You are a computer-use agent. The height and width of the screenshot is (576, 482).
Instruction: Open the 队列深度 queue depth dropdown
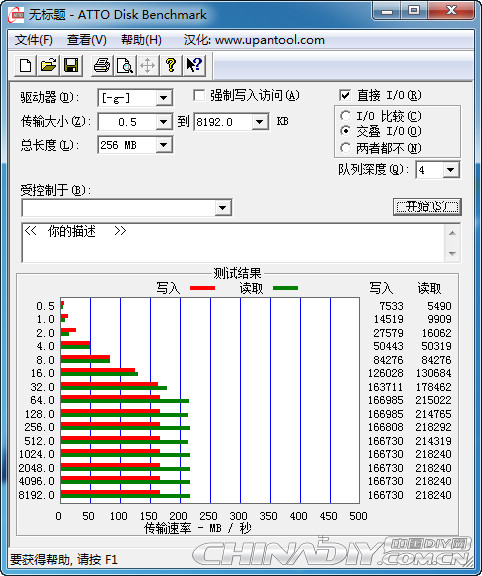[x=450, y=170]
